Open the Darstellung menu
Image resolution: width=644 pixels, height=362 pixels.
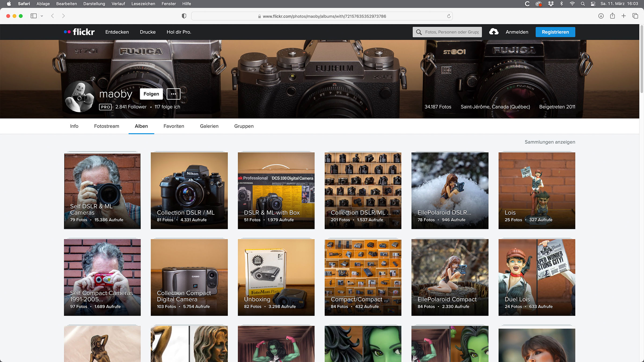point(94,4)
